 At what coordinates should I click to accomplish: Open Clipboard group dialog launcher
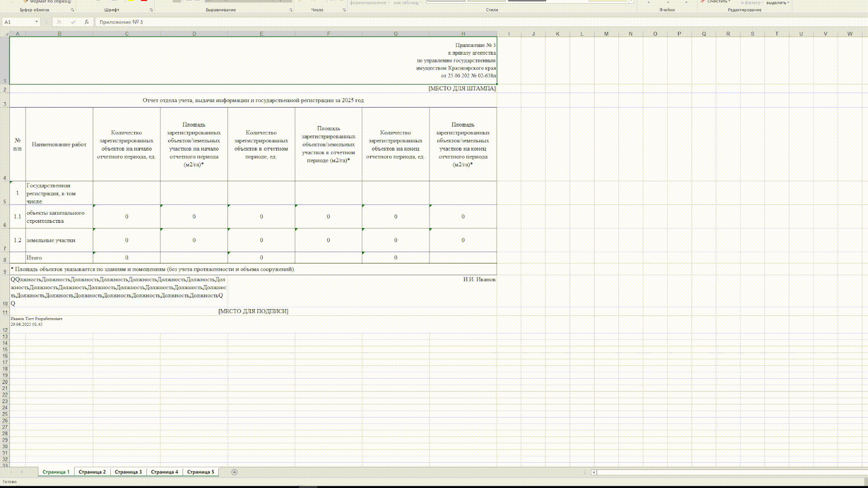click(72, 10)
